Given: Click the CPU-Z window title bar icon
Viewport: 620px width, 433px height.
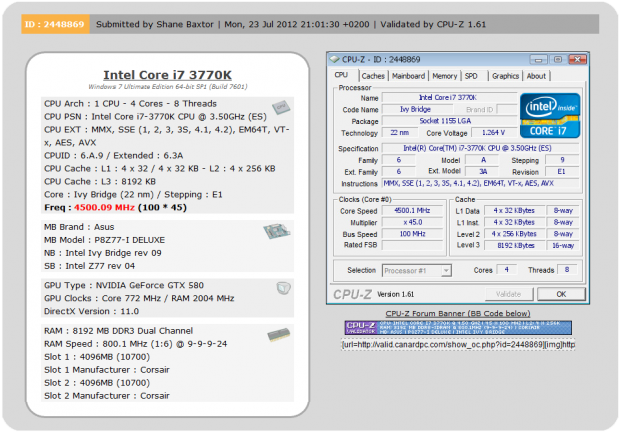Looking at the screenshot, I should click(x=335, y=59).
